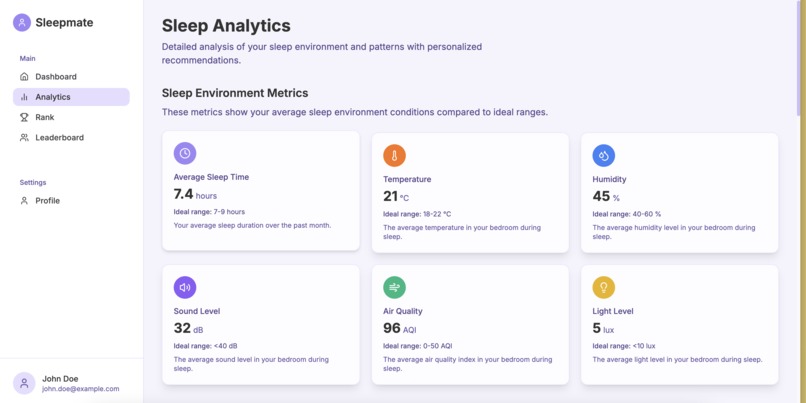Select the Dashboard home icon
Viewport: 806px width, 403px height.
(x=24, y=77)
